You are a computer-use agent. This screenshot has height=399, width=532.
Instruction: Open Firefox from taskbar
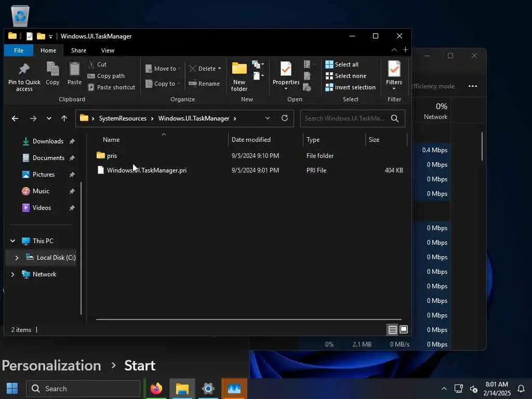[x=156, y=389]
